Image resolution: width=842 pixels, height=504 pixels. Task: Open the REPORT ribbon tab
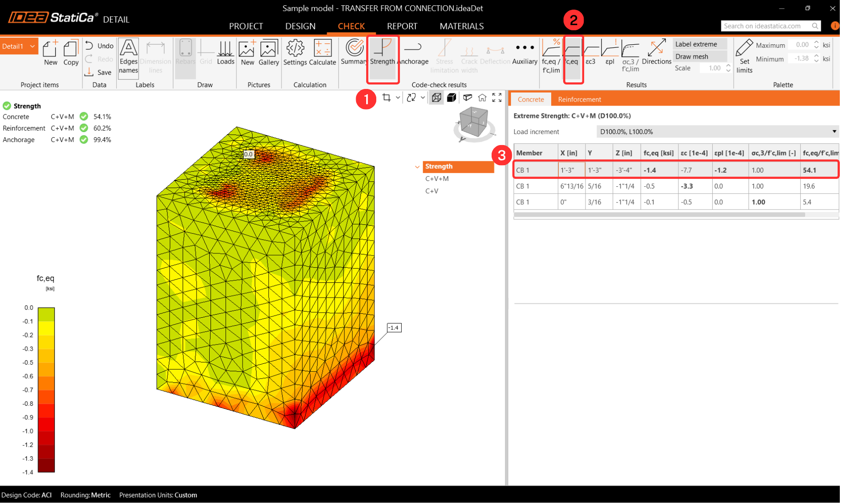tap(402, 26)
